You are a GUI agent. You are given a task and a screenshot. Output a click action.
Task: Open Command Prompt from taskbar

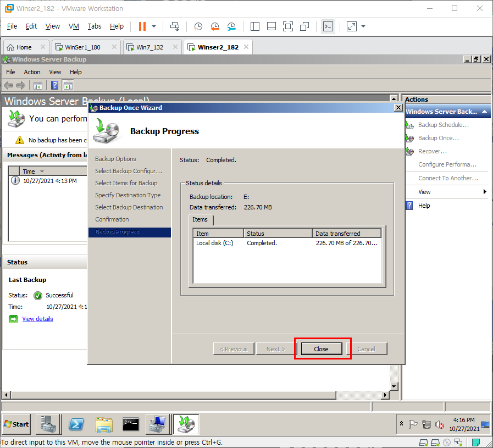point(131,424)
